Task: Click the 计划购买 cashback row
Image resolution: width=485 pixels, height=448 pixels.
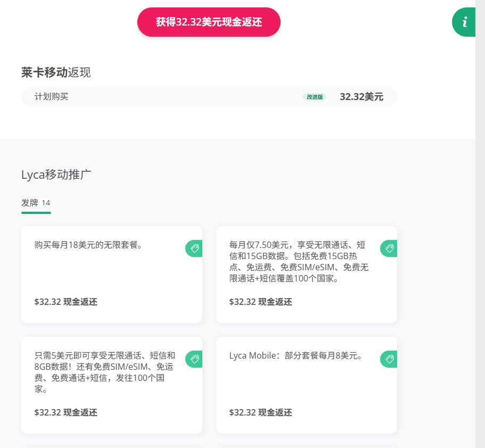Action: pyautogui.click(x=209, y=97)
